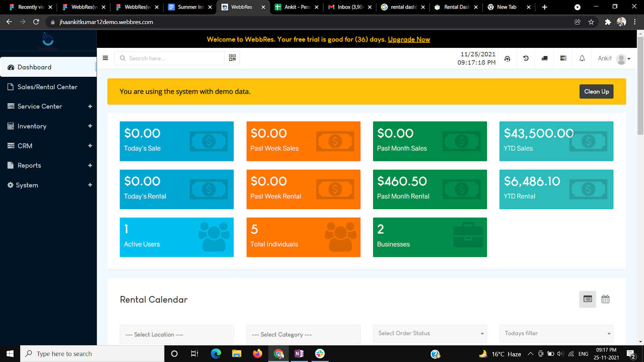The height and width of the screenshot is (362, 644).
Task: Open OneNote from the taskbar
Action: click(299, 354)
